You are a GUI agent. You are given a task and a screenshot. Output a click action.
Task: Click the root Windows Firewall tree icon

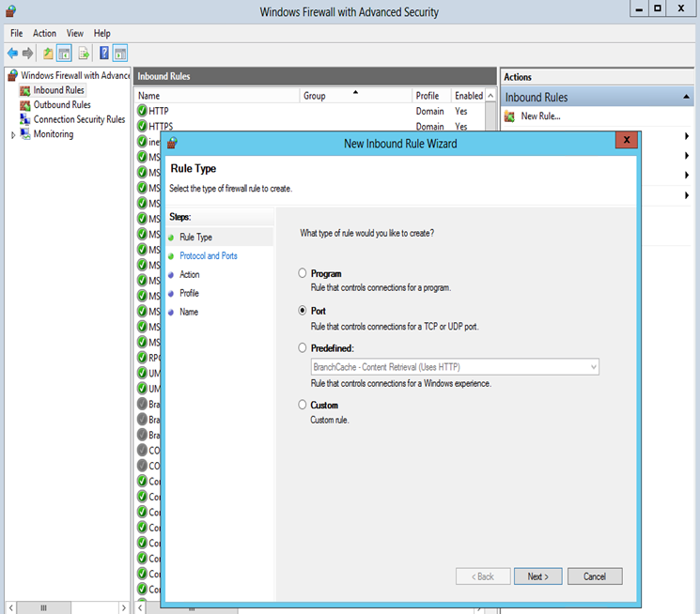click(13, 75)
